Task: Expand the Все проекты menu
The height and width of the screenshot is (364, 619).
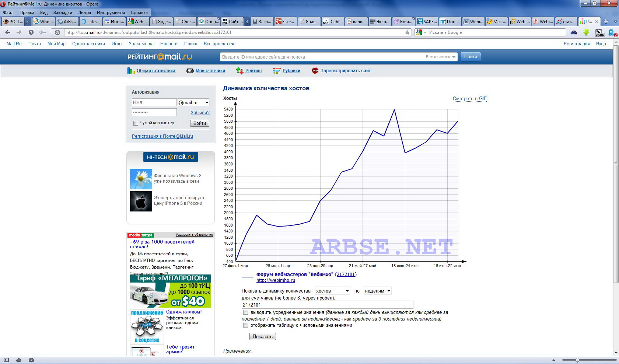Action: click(219, 44)
